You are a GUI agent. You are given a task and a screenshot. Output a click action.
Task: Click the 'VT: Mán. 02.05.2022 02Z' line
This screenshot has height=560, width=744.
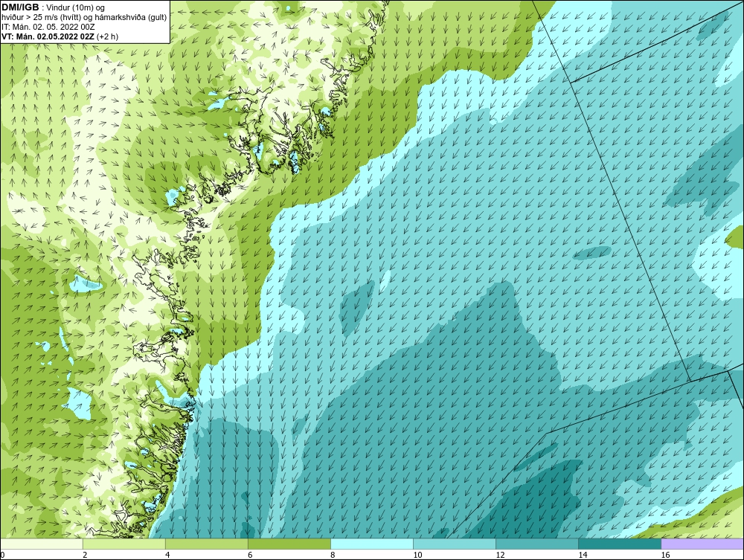48,36
